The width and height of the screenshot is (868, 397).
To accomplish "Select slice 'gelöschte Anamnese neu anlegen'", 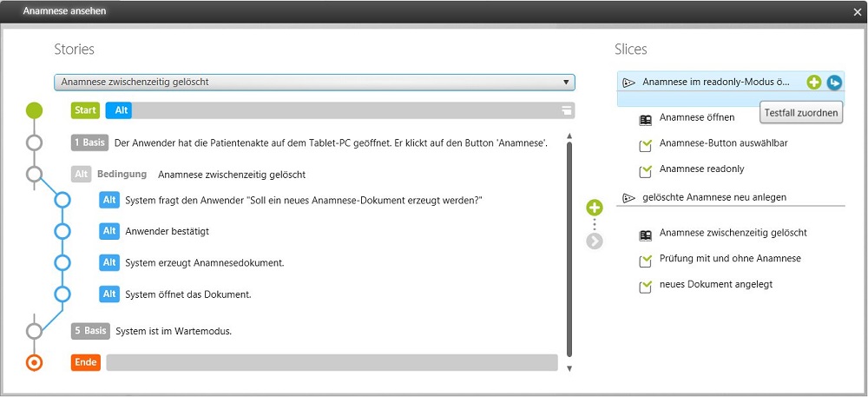I will (x=714, y=197).
